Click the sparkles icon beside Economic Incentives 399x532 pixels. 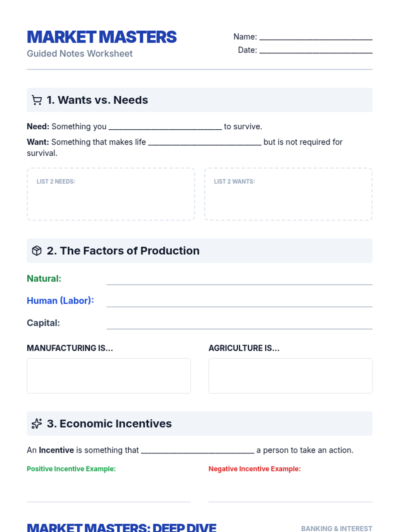37,424
